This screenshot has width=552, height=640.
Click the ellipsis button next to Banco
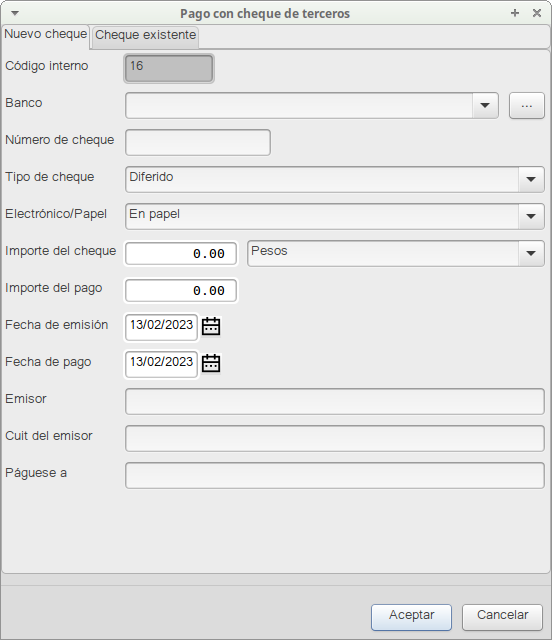tap(527, 106)
